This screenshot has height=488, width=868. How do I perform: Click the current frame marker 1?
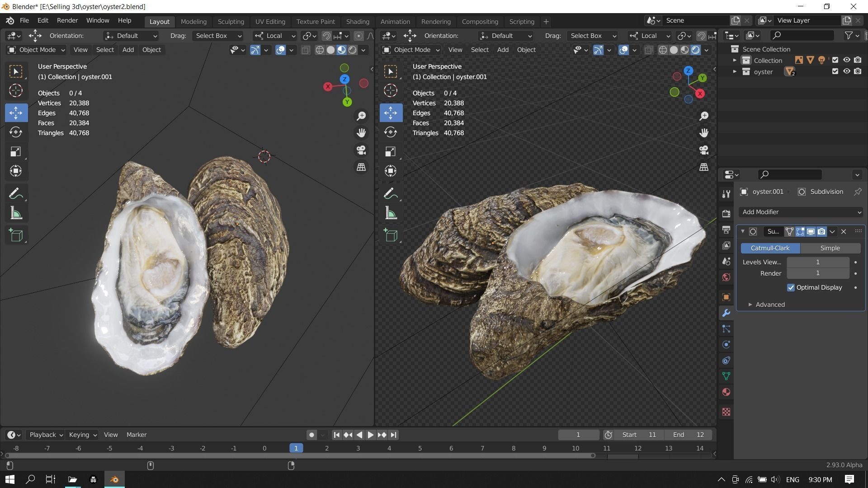[296, 448]
